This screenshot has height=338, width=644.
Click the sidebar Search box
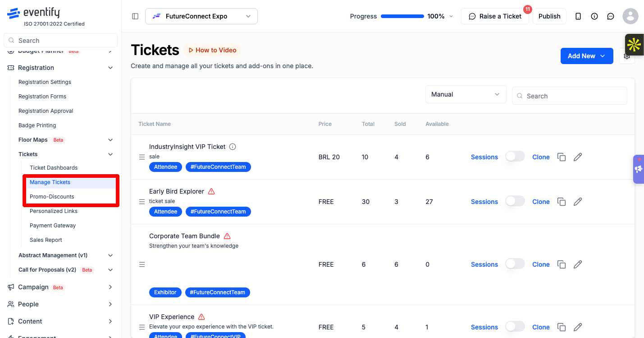coord(60,41)
